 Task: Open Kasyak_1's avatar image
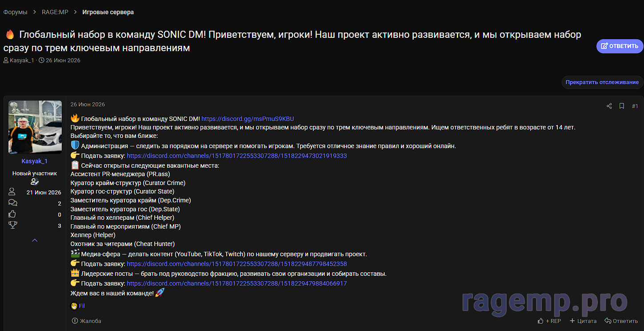tap(35, 127)
